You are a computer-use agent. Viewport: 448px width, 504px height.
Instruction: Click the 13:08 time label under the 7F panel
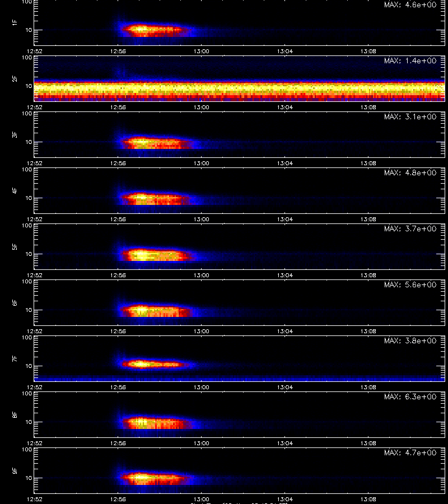[368, 388]
